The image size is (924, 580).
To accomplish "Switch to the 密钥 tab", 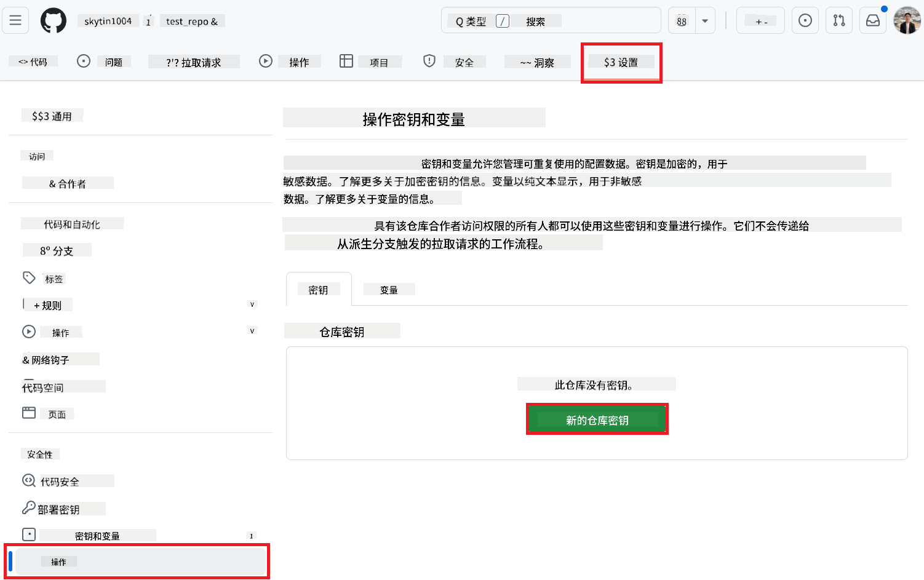I will tap(319, 289).
